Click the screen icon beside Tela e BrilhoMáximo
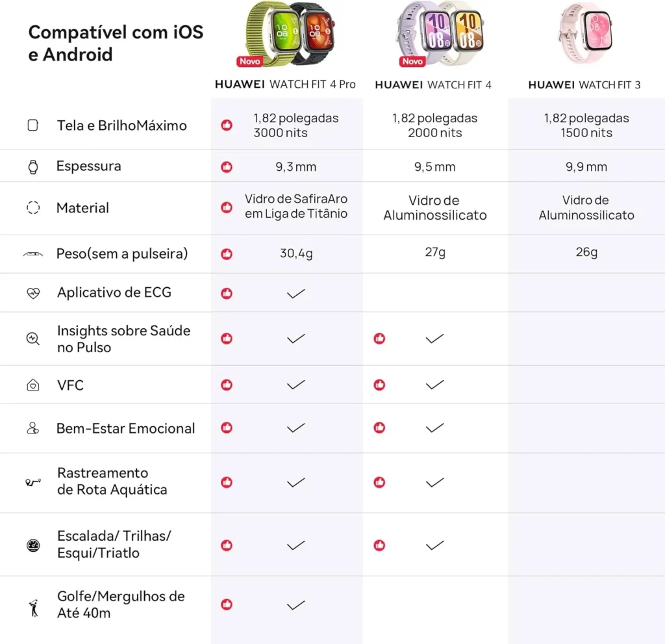 (x=33, y=125)
